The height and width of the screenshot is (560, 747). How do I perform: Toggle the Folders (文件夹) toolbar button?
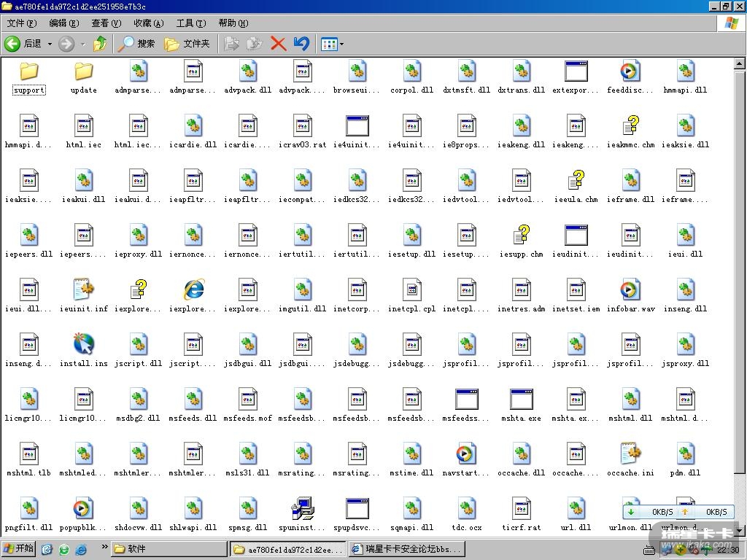187,44
